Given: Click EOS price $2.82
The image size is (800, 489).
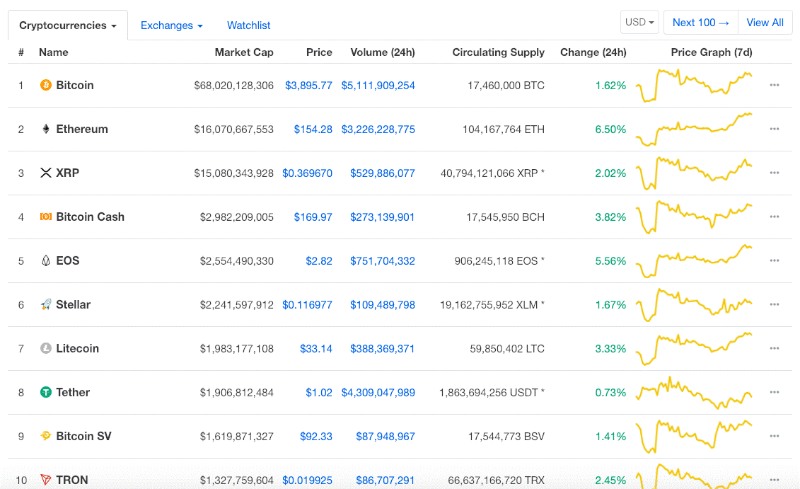Looking at the screenshot, I should (319, 261).
